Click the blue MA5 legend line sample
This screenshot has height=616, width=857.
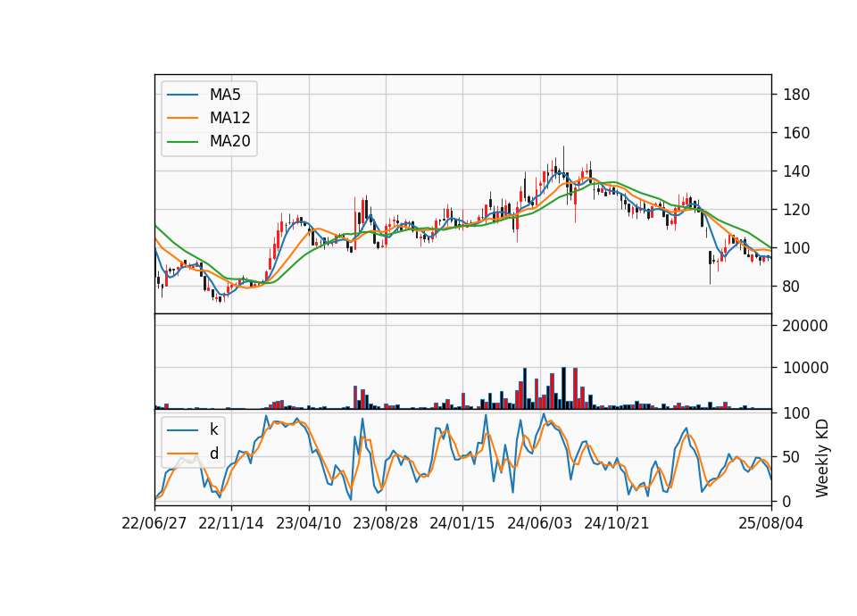pos(182,96)
